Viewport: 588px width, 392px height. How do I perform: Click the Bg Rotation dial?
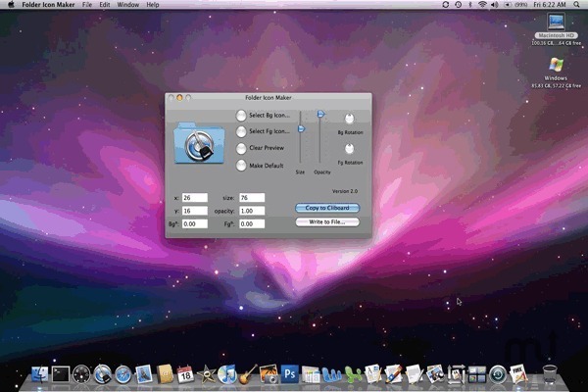(349, 119)
